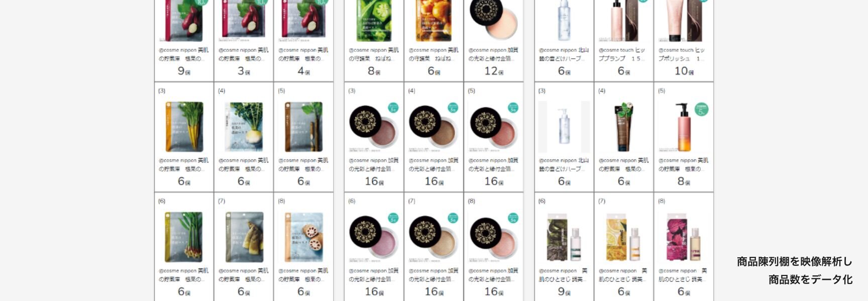Screen dimensions: 868x301
Task: Click the dark green box bottle set
Action: (x=564, y=237)
